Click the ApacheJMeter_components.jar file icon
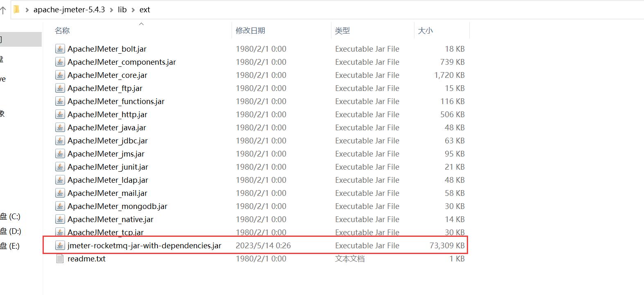The height and width of the screenshot is (295, 644). (x=60, y=62)
